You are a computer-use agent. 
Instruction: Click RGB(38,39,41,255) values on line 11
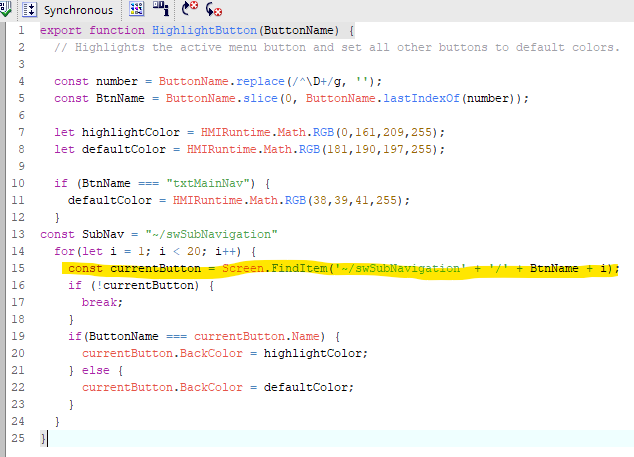tap(343, 201)
